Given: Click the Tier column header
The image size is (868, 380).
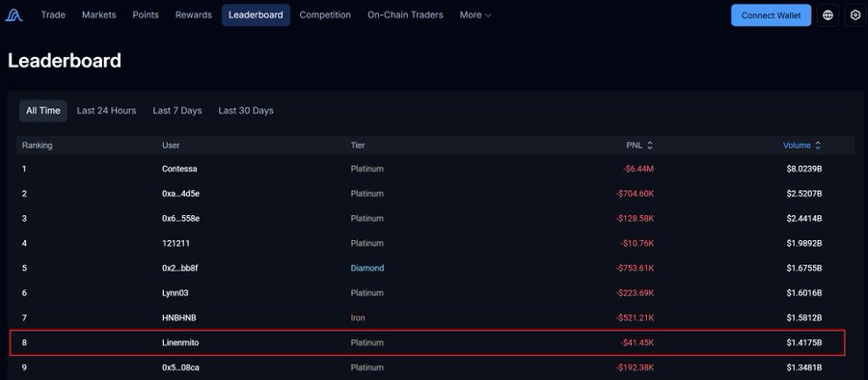Looking at the screenshot, I should point(358,145).
